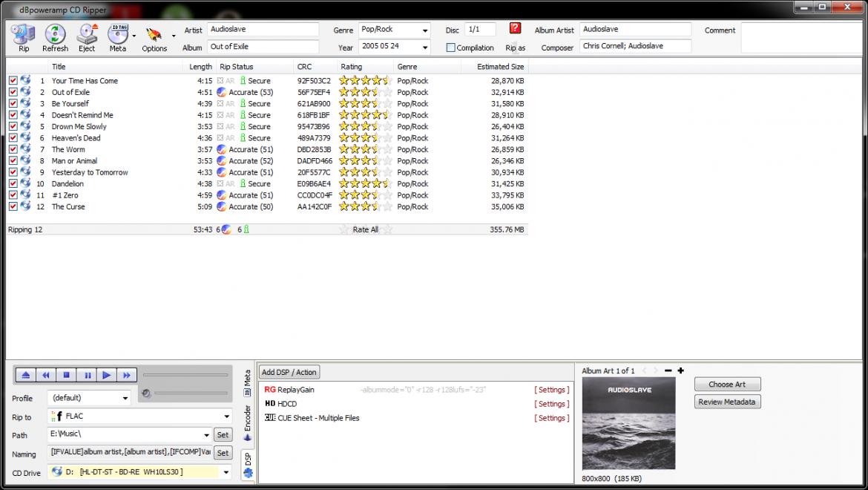Uncheck track 1 Your Time Has Come

13,81
